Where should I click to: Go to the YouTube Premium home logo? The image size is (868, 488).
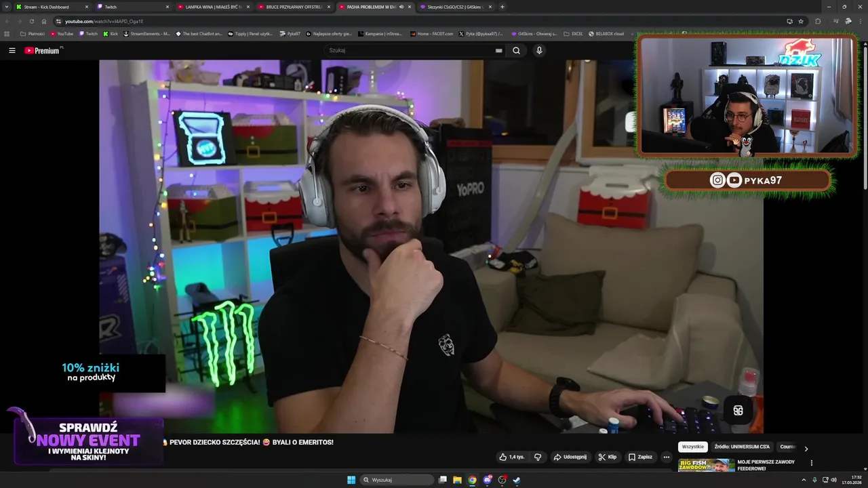42,50
